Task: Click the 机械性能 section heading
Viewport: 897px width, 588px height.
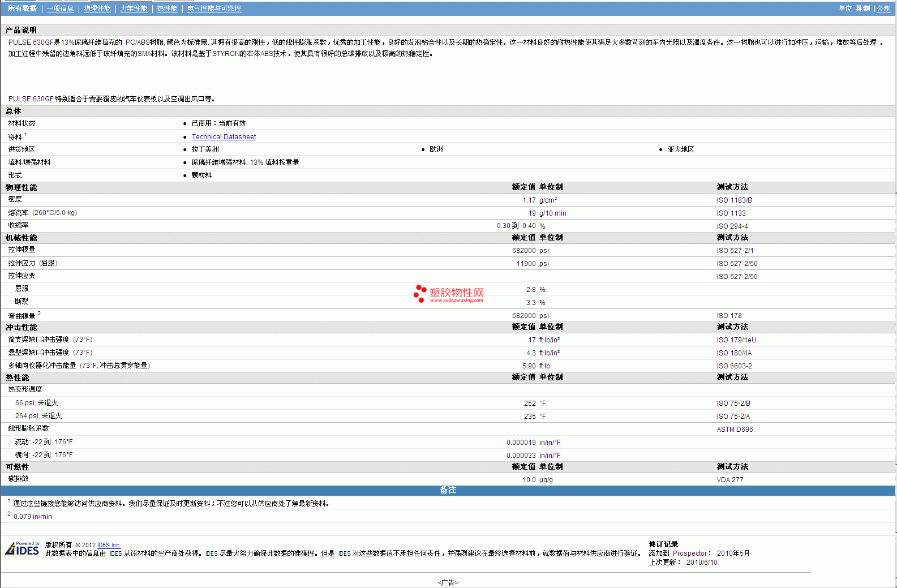Action: tap(21, 238)
